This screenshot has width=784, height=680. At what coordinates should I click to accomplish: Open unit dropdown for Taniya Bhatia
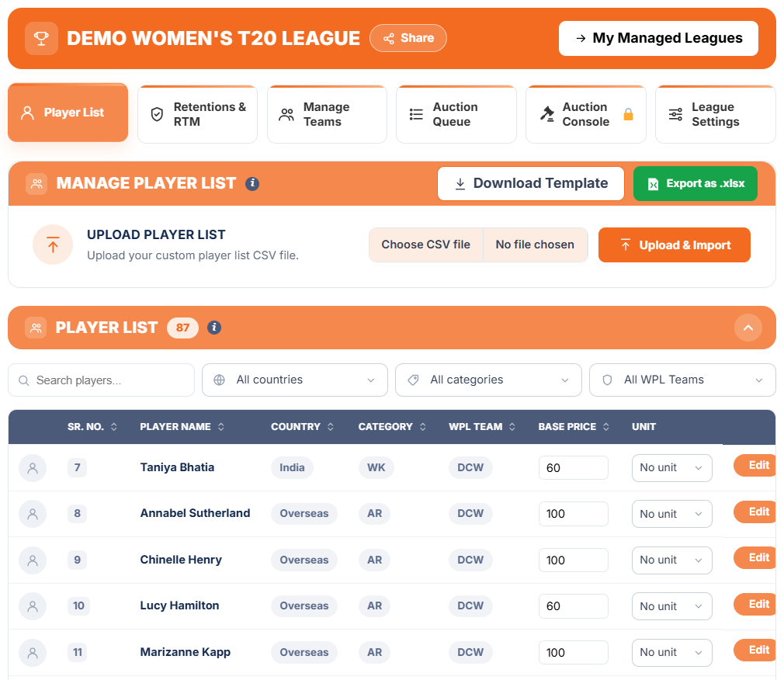point(672,468)
